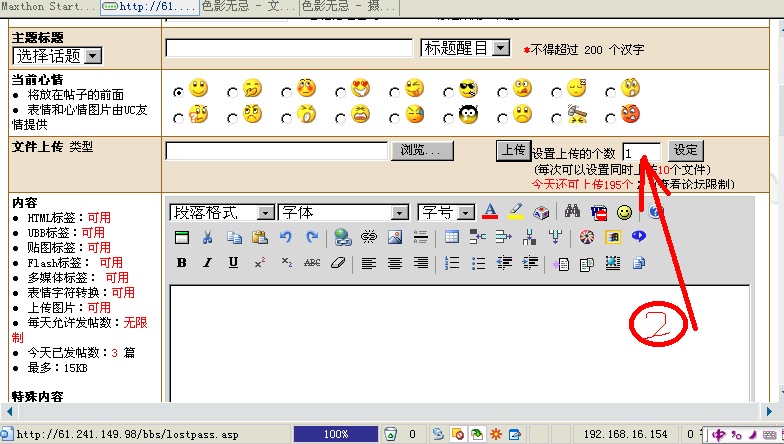Image resolution: width=784 pixels, height=444 pixels.
Task: Click the Underline formatting icon
Action: [x=233, y=263]
